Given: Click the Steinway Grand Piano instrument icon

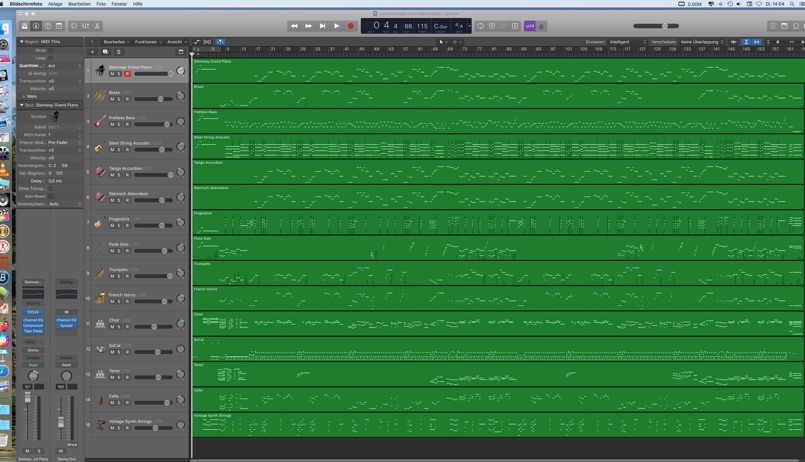Looking at the screenshot, I should pyautogui.click(x=100, y=70).
